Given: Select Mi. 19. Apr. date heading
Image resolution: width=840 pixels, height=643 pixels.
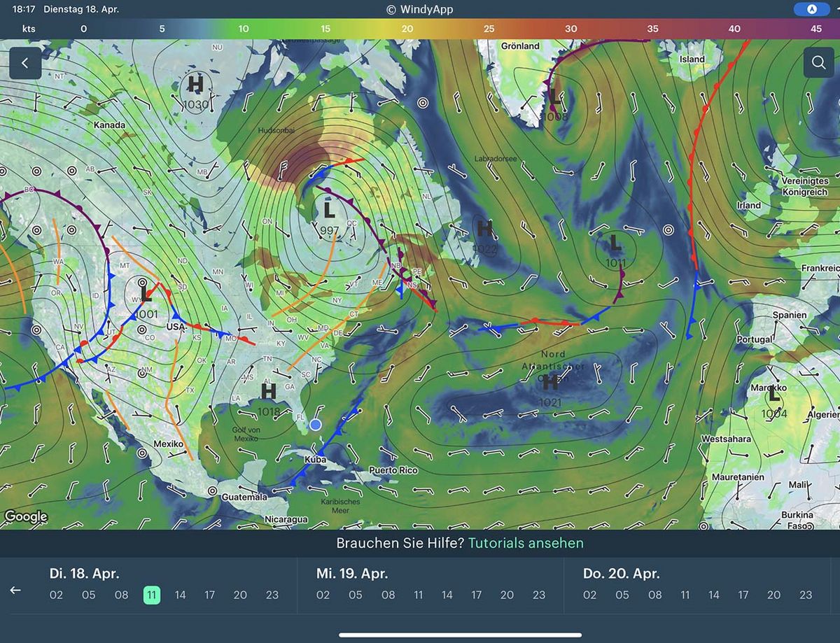Looking at the screenshot, I should point(352,574).
